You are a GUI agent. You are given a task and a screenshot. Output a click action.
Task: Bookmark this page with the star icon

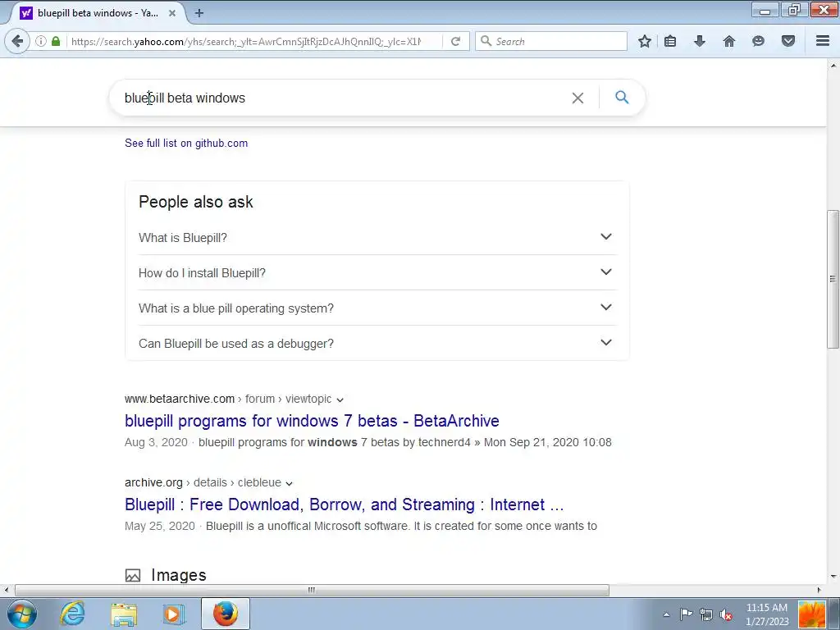(645, 41)
